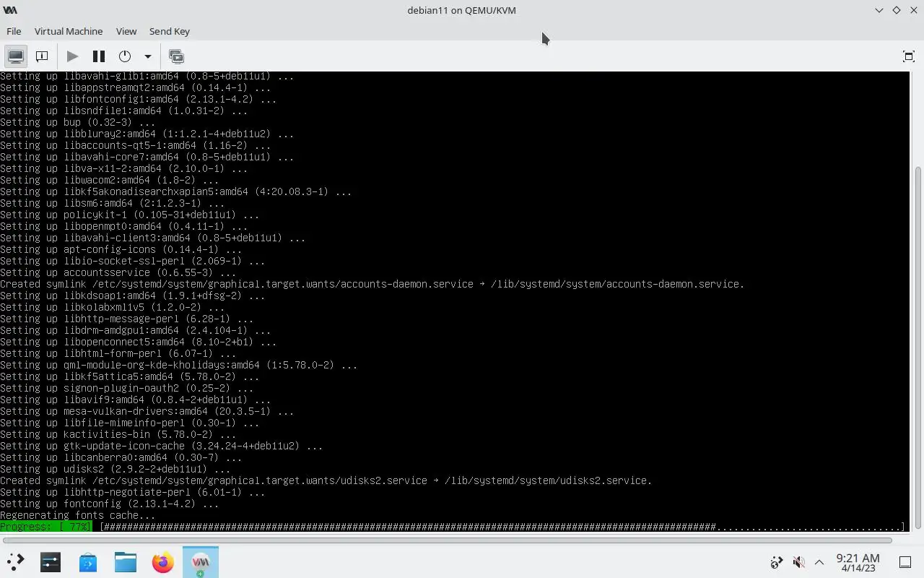Open the View menu
Image resolution: width=924 pixels, height=578 pixels.
pos(126,31)
